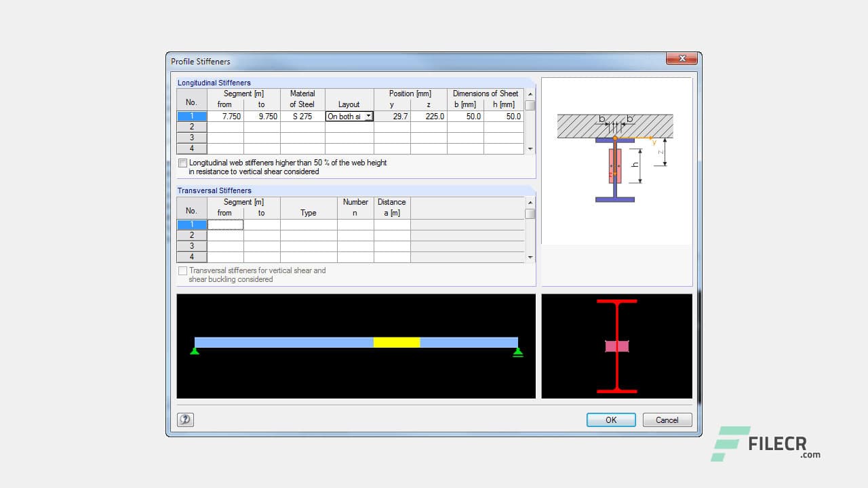Select row 1 header in Longitudinal Stiffeners
The image size is (868, 488).
click(x=191, y=117)
